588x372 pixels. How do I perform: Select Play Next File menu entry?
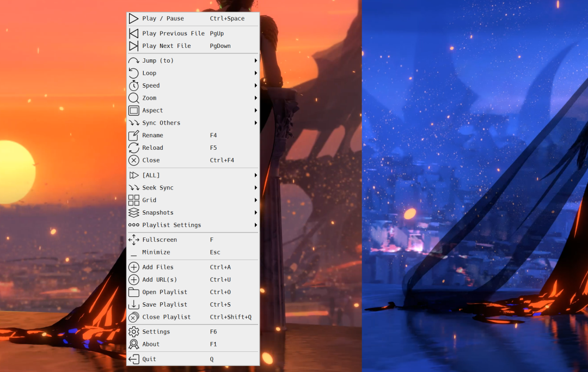click(193, 46)
